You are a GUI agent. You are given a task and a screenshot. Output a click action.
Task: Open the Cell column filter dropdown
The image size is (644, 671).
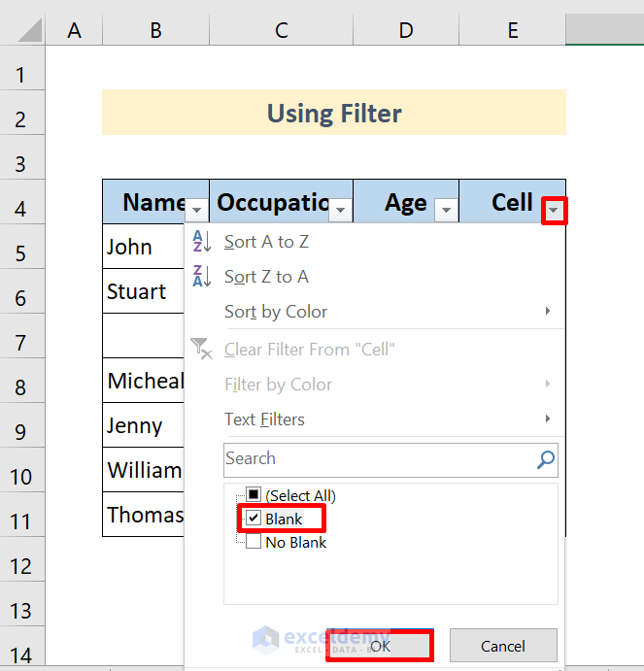coord(554,210)
